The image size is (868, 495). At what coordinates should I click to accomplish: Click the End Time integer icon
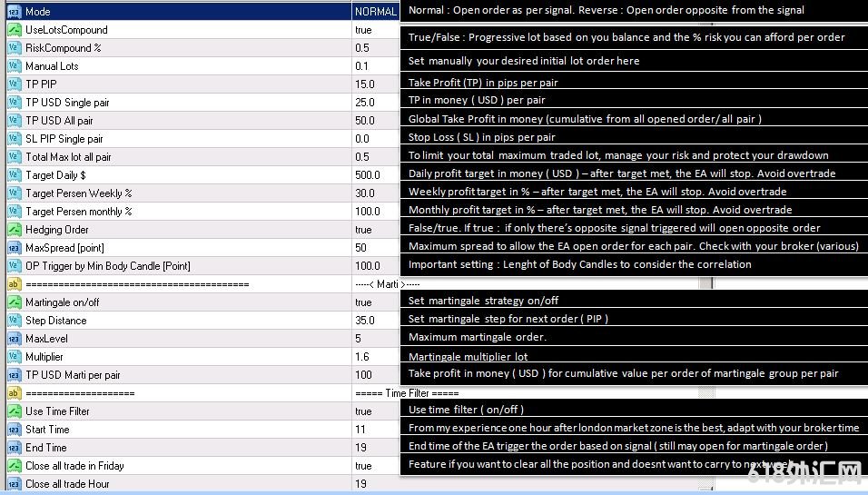point(14,448)
